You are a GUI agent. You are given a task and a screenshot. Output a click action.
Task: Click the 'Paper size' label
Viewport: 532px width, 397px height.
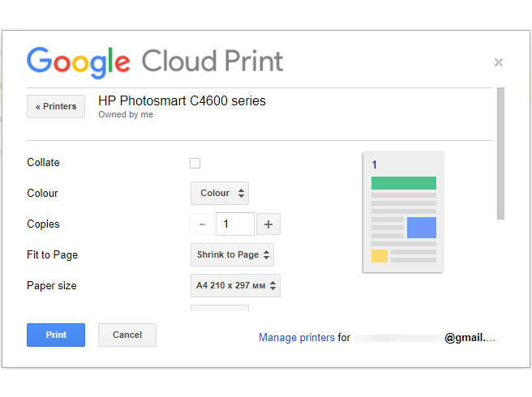[x=52, y=285]
